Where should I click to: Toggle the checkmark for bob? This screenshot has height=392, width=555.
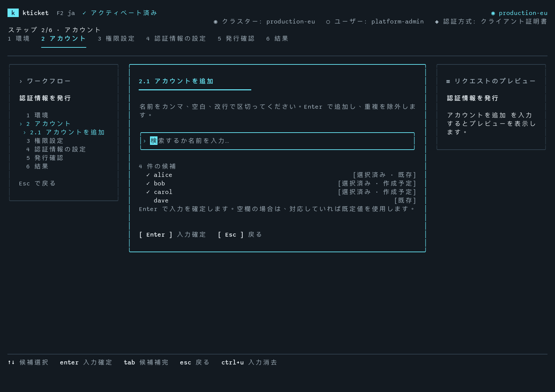pos(148,183)
